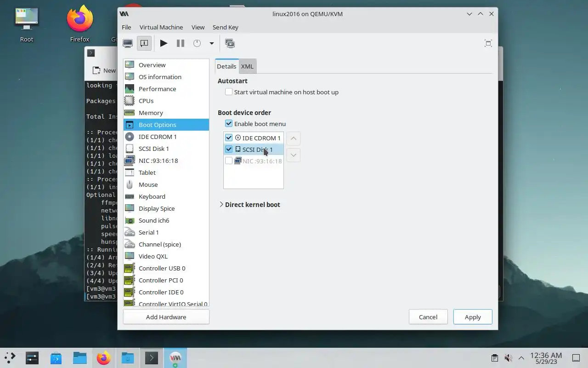Shut down the virtual machine
Viewport: 588px width, 368px height.
coord(197,43)
